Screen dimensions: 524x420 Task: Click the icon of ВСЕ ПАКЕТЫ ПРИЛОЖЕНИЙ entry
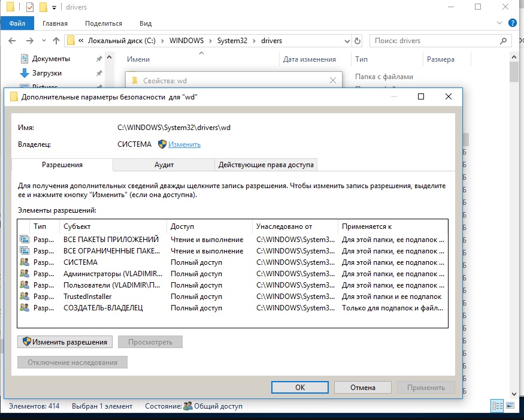(x=25, y=239)
